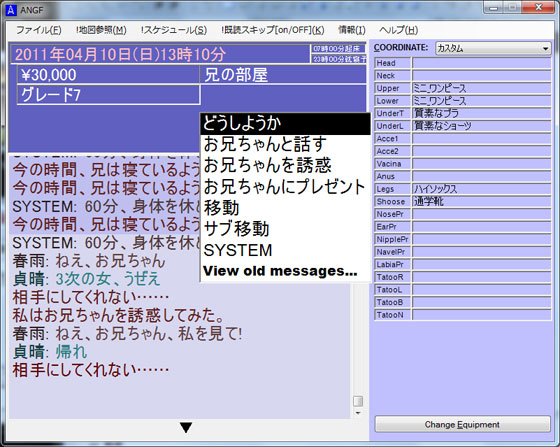Click the message log scrollbar thumb

pos(358,401)
